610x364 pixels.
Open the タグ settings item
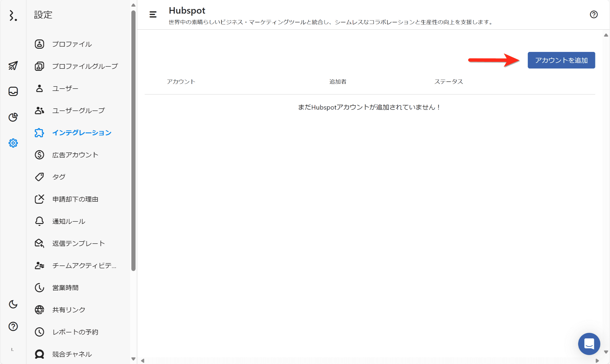[x=59, y=177]
